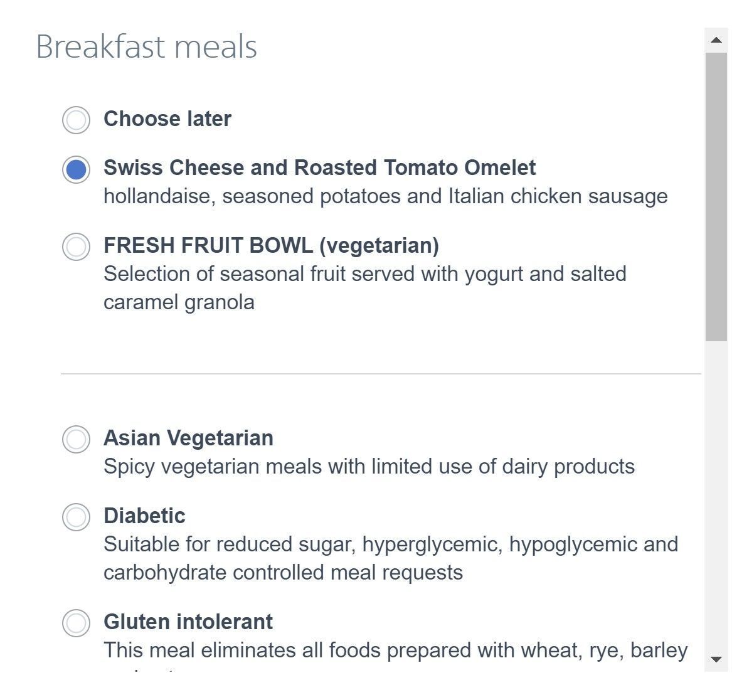732x700 pixels.
Task: Select the Fresh Fruit Bowl radio button
Action: coord(76,247)
